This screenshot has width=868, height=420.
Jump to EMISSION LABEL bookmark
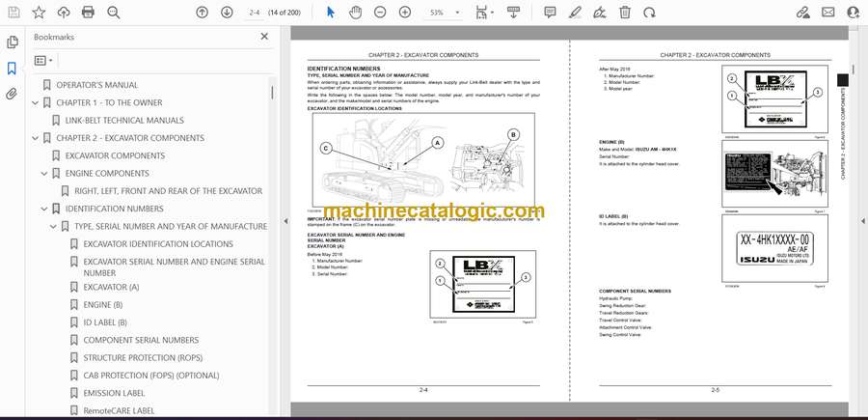click(x=114, y=393)
